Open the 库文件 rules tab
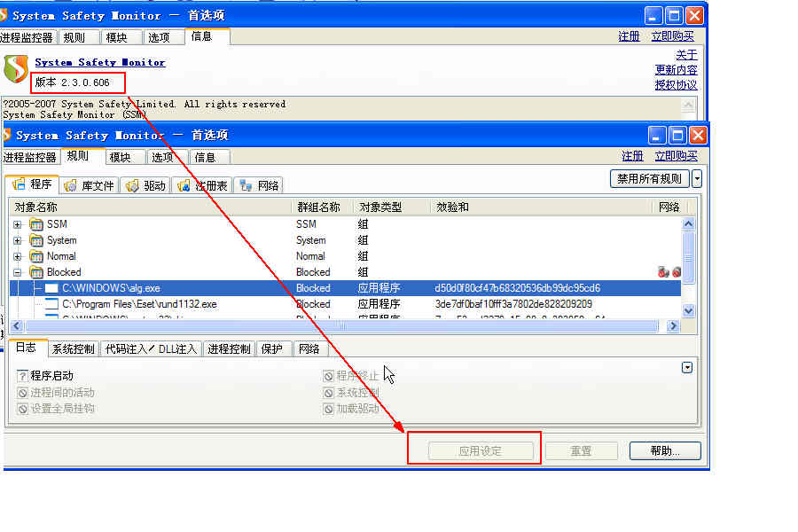 (x=90, y=186)
